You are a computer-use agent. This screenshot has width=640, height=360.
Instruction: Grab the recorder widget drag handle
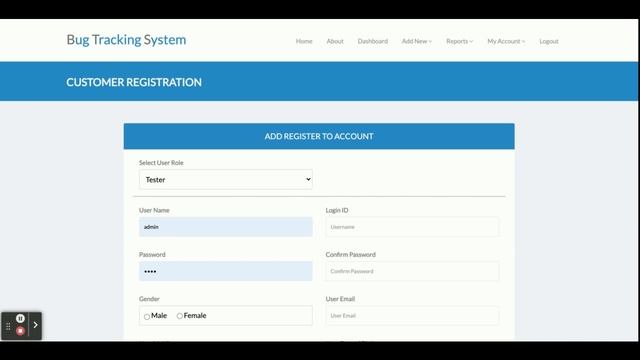8,326
